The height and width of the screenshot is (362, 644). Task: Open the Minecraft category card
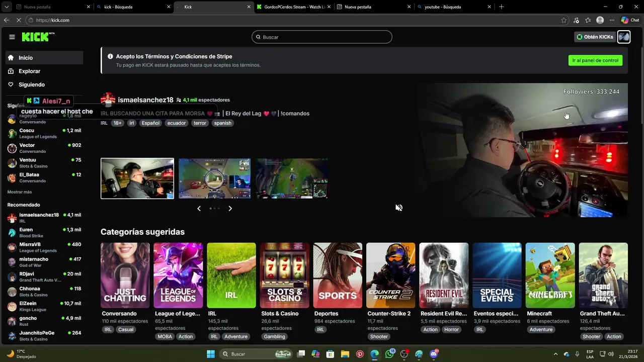coord(550,276)
